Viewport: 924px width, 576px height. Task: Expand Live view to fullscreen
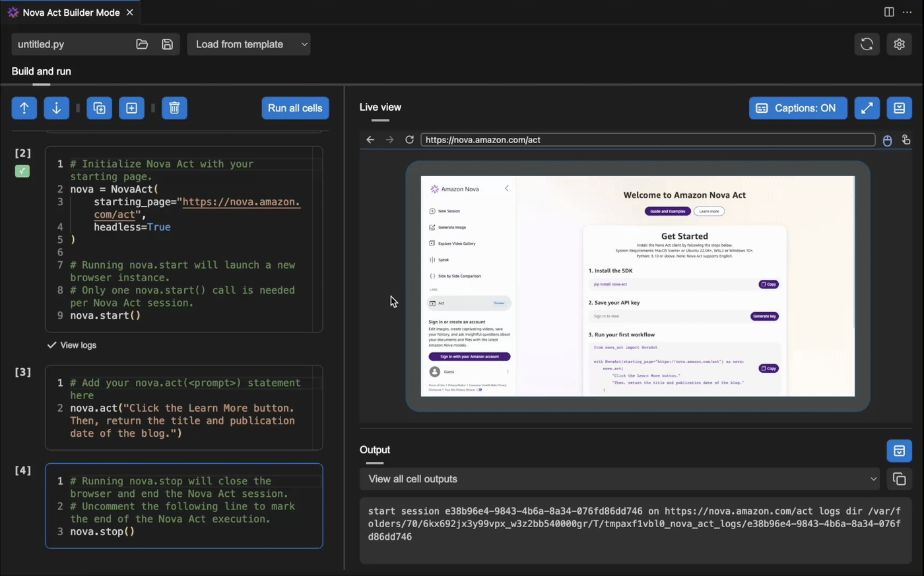[x=867, y=108]
